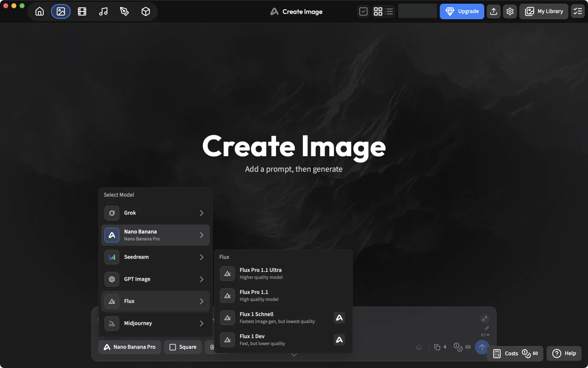Click the Grok model icon
This screenshot has height=368, width=588.
(112, 213)
